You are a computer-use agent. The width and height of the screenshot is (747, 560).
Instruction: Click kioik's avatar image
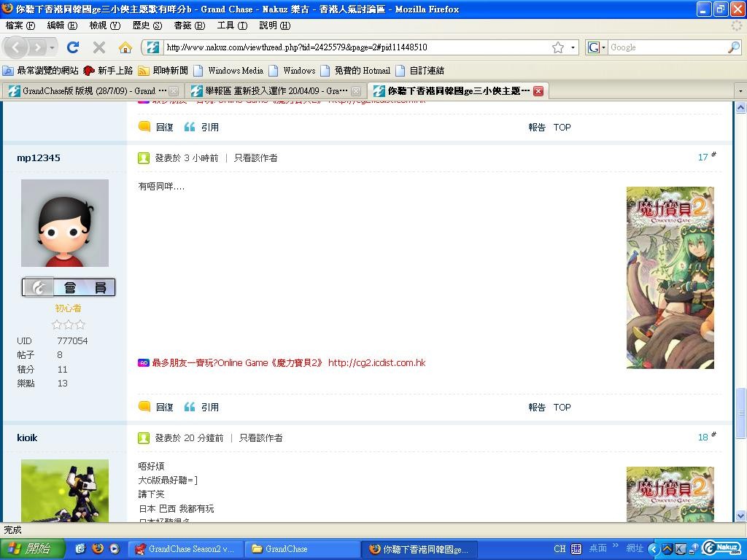tap(65, 491)
